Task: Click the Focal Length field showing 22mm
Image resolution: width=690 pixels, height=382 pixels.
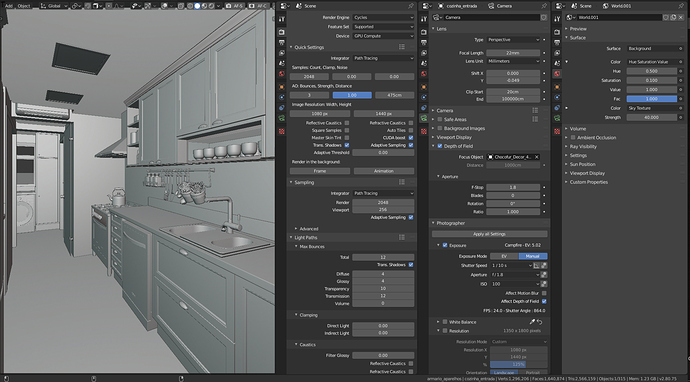Action: point(513,53)
